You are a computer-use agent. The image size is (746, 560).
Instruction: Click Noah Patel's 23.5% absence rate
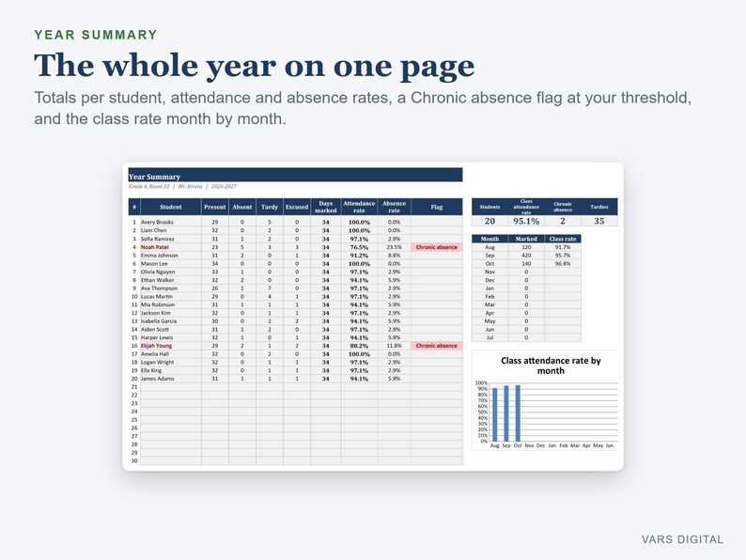pyautogui.click(x=394, y=247)
